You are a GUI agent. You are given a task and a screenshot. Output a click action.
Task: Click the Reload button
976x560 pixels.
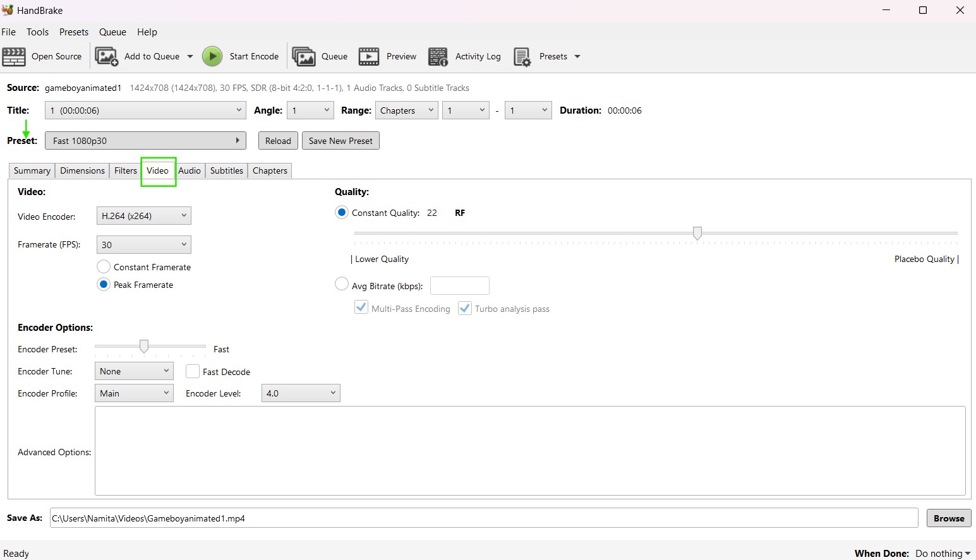pos(278,141)
